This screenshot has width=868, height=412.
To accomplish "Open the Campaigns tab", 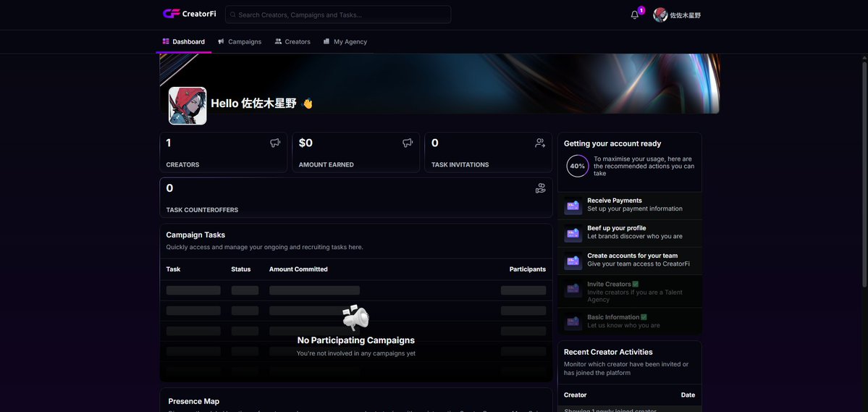I will click(x=240, y=41).
